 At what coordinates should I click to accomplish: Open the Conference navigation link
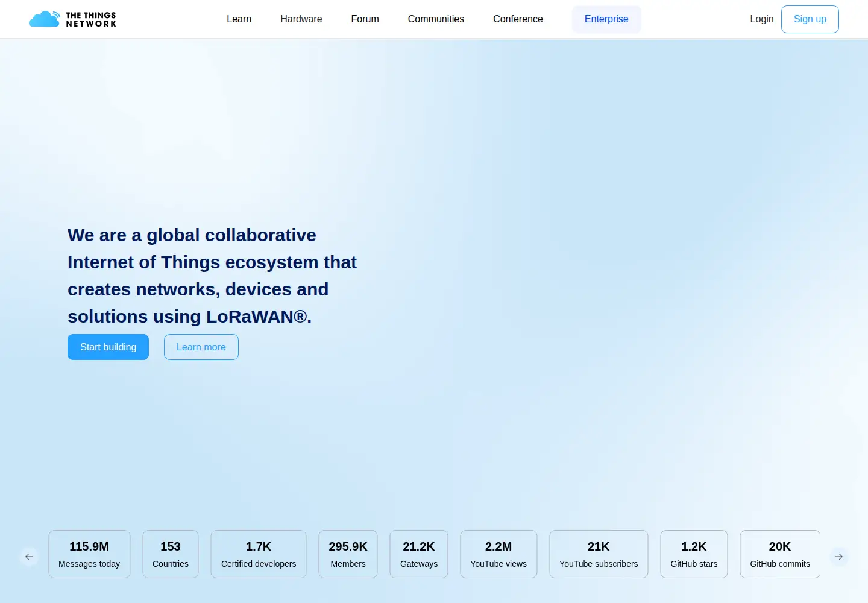(518, 19)
